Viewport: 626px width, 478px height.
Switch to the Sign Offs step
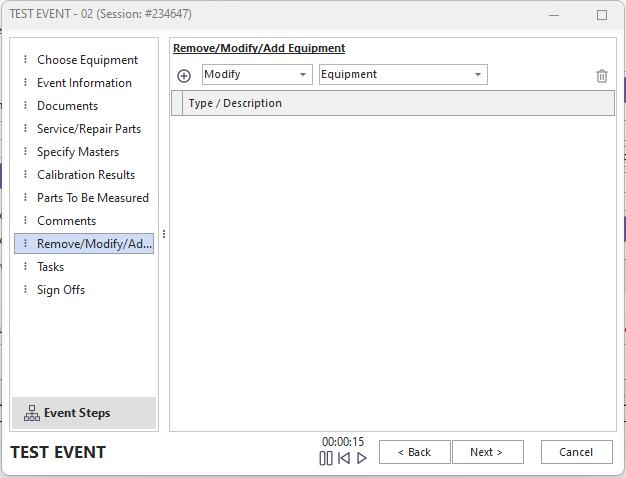click(61, 290)
